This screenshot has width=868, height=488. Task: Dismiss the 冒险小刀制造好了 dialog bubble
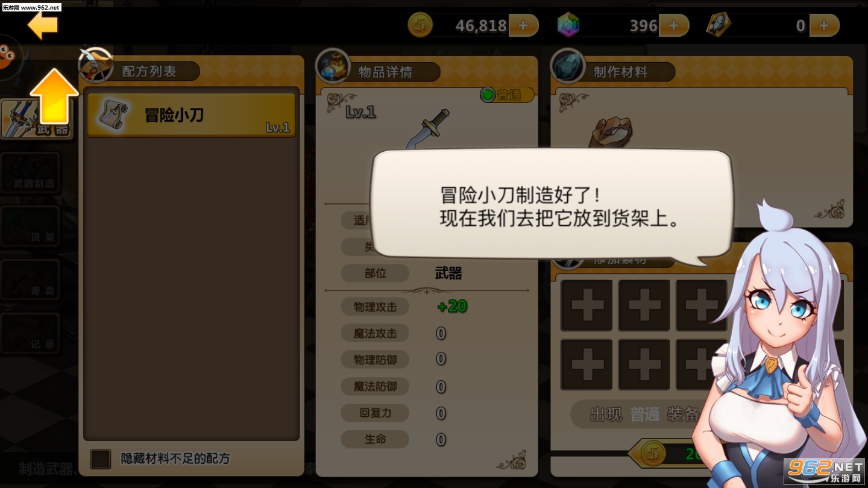pyautogui.click(x=551, y=205)
